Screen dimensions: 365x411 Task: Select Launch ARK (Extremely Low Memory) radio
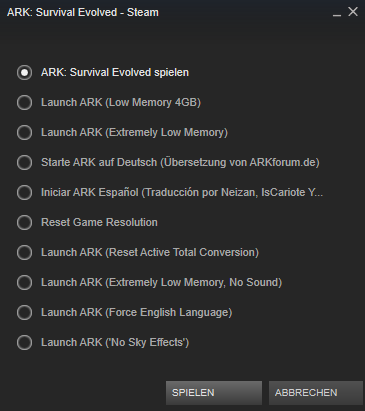25,133
